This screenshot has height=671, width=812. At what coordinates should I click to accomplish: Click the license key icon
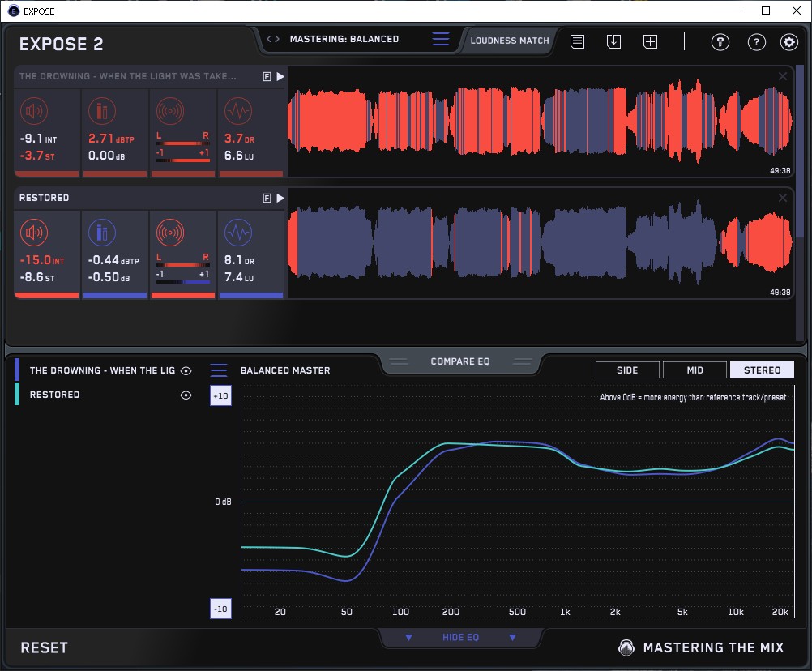coord(720,42)
